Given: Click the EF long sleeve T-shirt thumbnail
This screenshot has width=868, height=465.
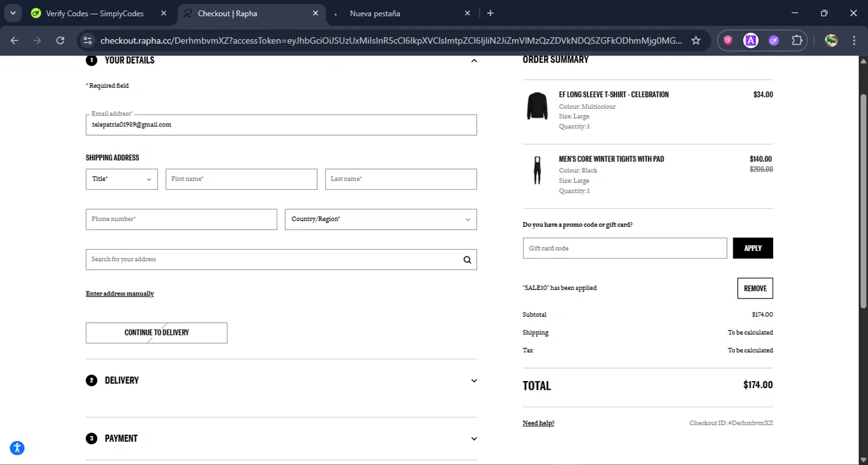Looking at the screenshot, I should point(537,106).
